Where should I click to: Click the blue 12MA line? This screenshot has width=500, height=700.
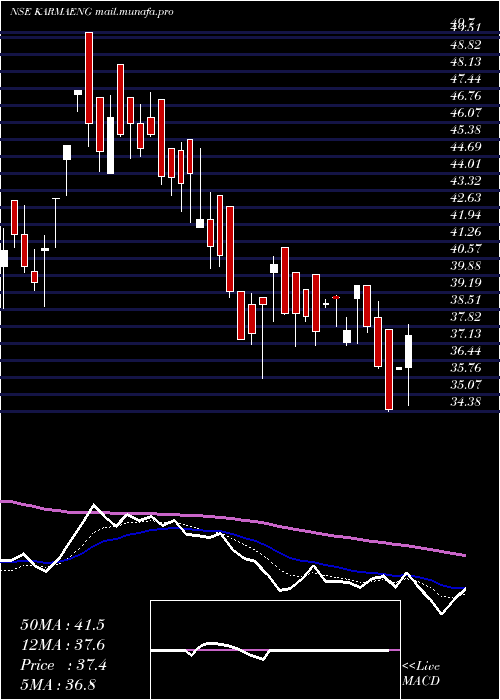(232, 533)
